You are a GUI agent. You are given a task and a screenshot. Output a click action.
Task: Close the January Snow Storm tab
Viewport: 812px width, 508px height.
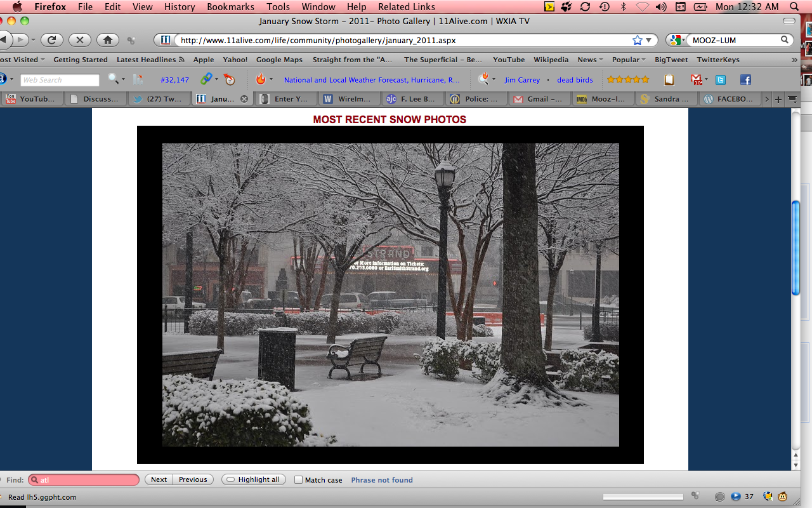[x=244, y=99]
